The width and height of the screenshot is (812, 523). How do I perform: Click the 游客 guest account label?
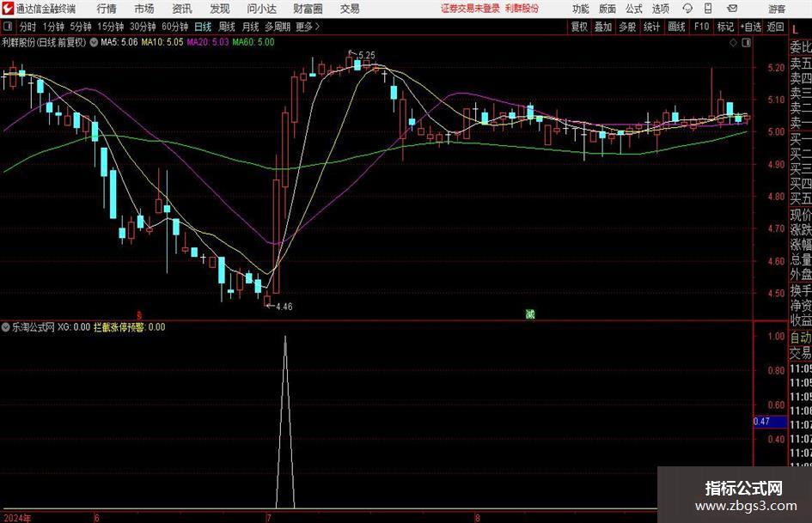pyautogui.click(x=777, y=9)
